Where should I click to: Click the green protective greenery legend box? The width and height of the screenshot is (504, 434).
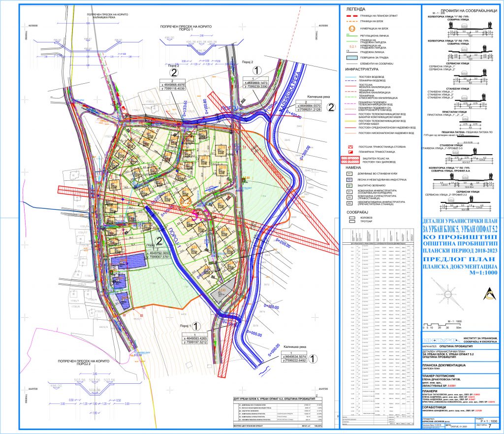click(x=349, y=185)
